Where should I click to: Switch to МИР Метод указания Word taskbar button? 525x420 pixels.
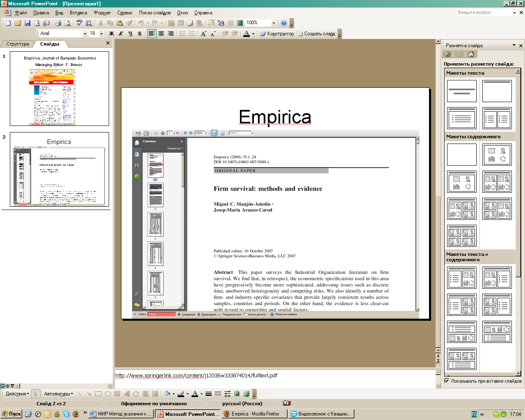click(x=121, y=414)
